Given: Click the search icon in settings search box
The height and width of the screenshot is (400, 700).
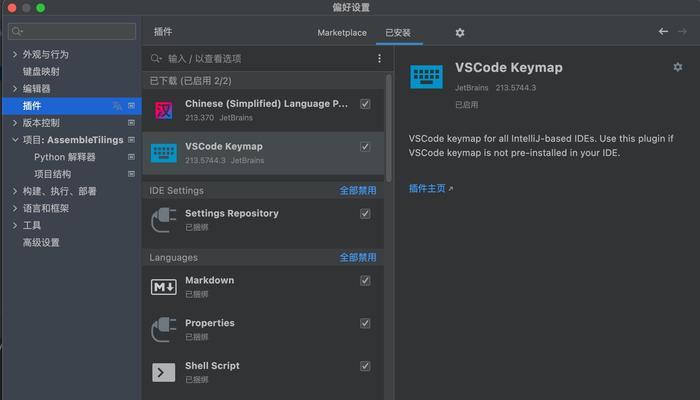Looking at the screenshot, I should click(17, 31).
